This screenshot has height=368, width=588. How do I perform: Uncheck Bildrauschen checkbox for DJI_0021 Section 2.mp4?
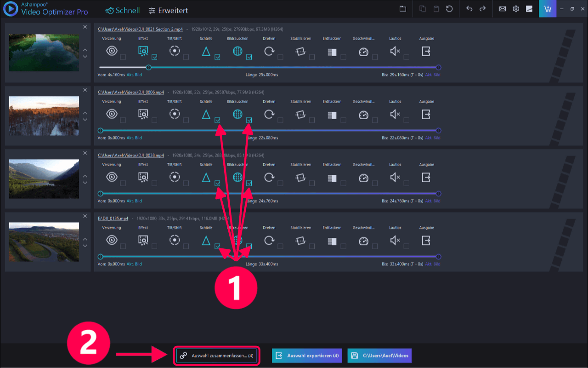249,57
